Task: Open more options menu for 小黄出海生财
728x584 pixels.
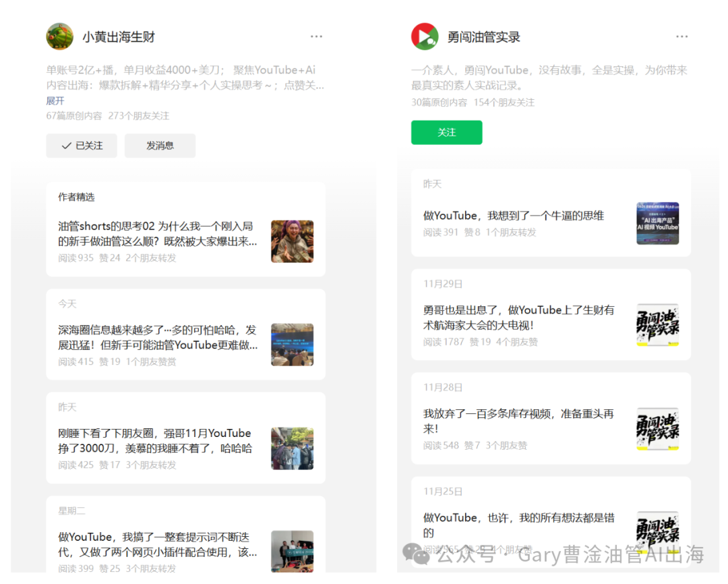Action: [x=317, y=36]
